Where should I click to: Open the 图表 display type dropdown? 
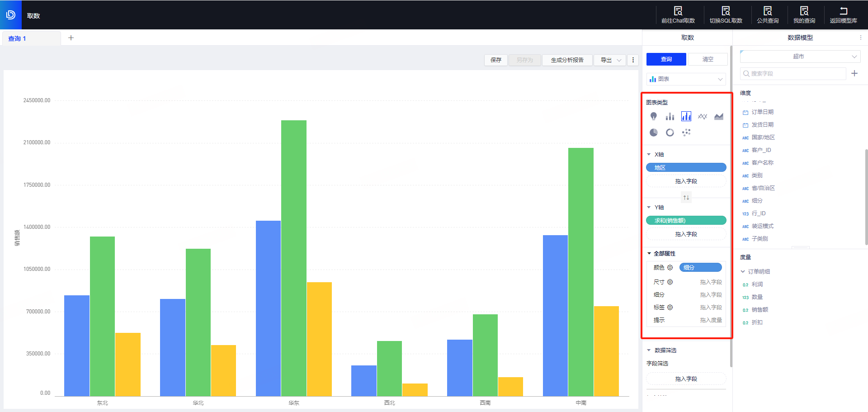point(686,79)
